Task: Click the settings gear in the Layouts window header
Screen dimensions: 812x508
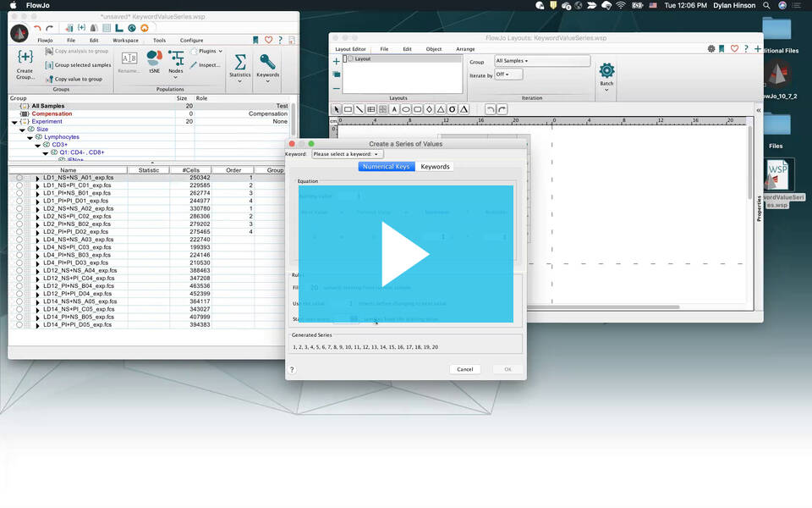Action: [711, 49]
